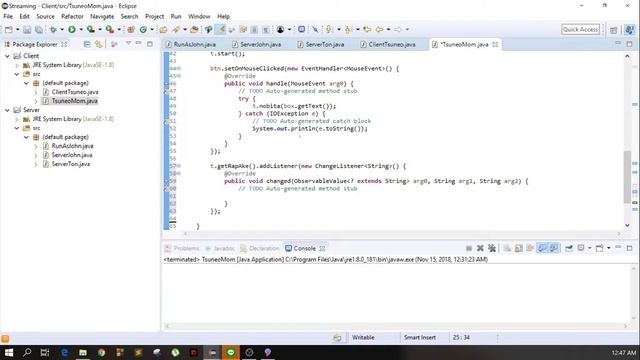
Task: Click the green Run button
Action: pyautogui.click(x=72, y=29)
